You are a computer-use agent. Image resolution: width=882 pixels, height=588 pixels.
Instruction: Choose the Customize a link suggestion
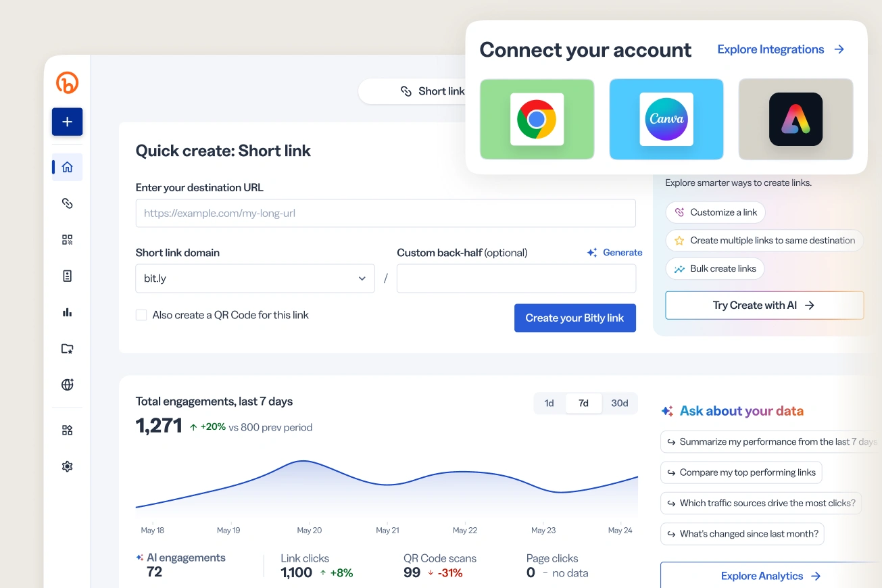[715, 212]
